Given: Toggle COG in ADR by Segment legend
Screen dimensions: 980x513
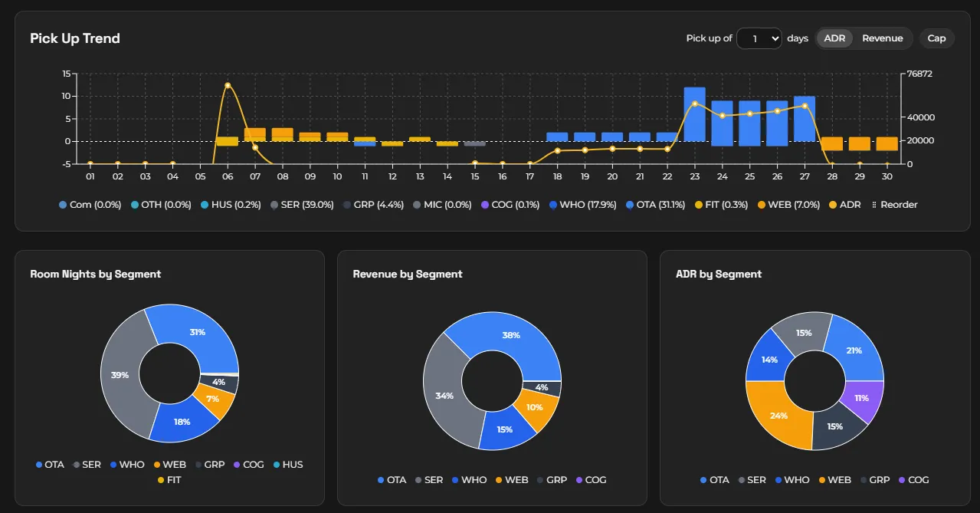Looking at the screenshot, I should pos(913,480).
